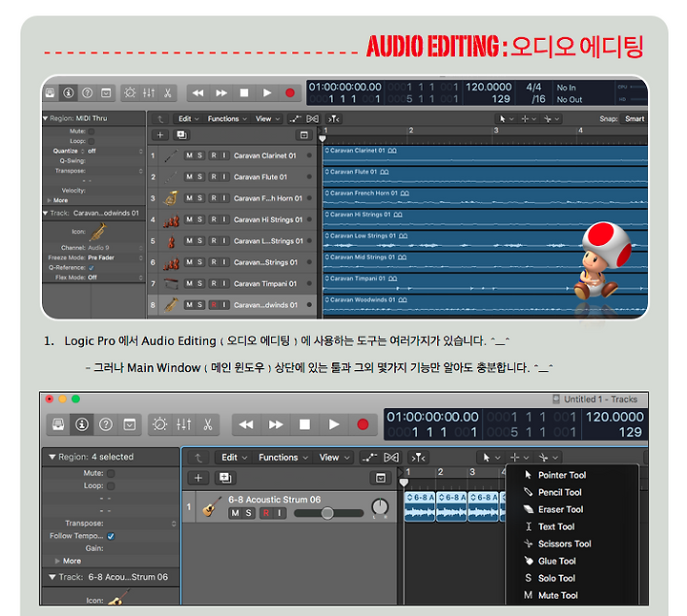Solo the 6-8 Acoustic Strum 06 track
687x616 pixels.
click(x=248, y=513)
